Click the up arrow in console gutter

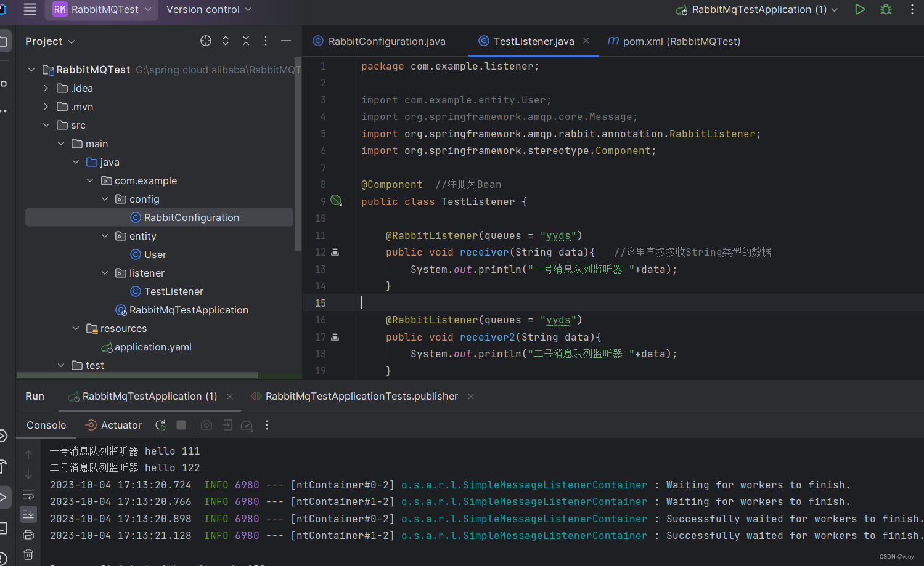click(28, 455)
